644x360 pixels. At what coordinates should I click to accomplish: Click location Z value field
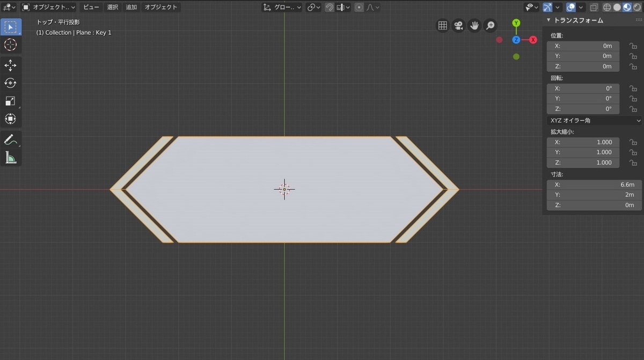click(583, 67)
